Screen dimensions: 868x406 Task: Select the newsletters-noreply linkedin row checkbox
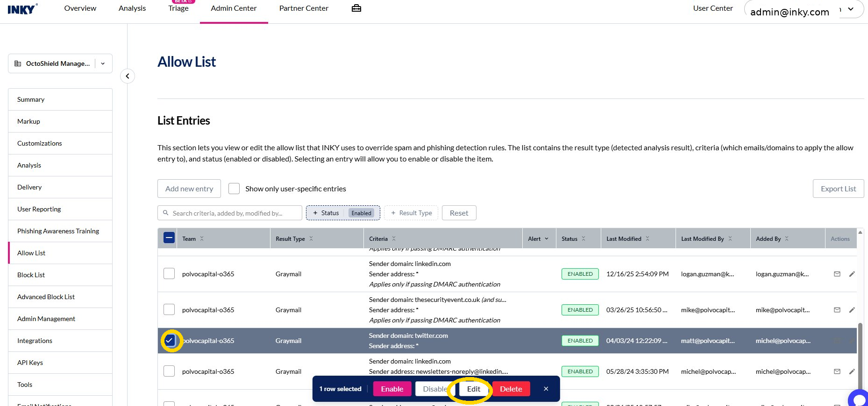click(x=169, y=371)
